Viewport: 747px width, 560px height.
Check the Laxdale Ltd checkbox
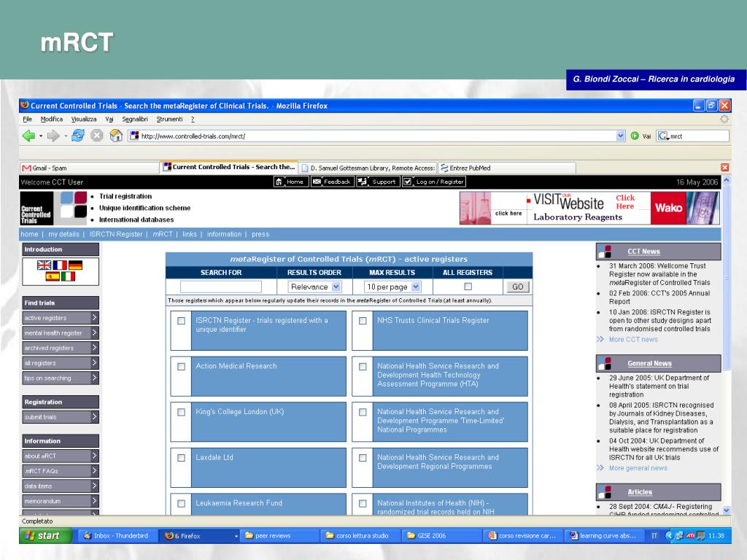(x=181, y=458)
